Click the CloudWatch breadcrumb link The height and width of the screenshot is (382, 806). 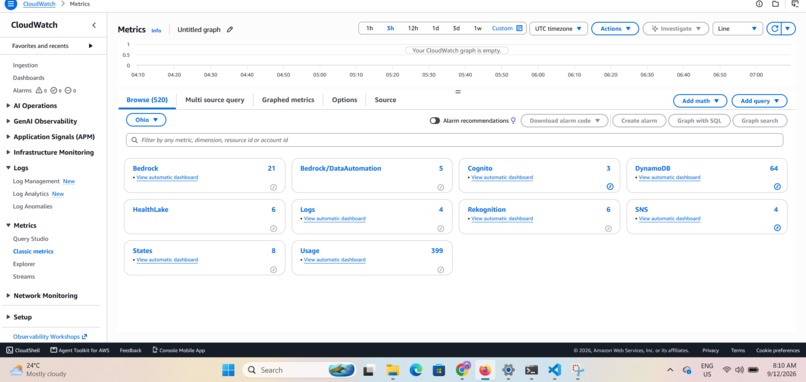(x=40, y=4)
